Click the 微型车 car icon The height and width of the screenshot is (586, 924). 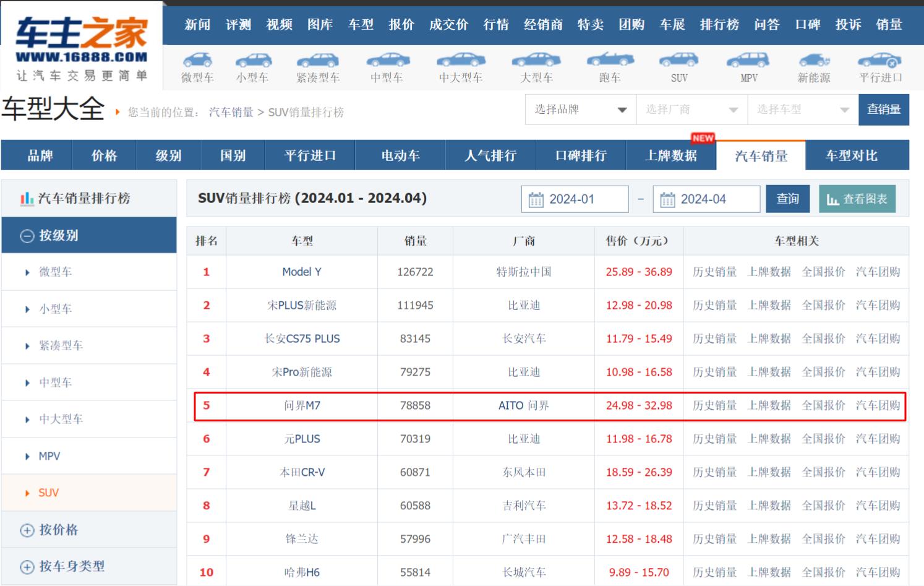(x=197, y=60)
